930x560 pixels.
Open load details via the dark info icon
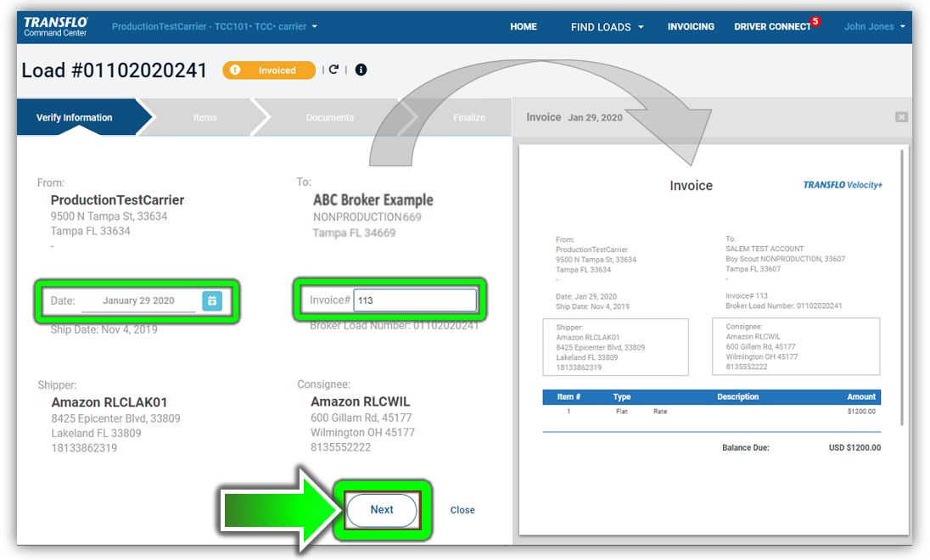click(x=360, y=70)
